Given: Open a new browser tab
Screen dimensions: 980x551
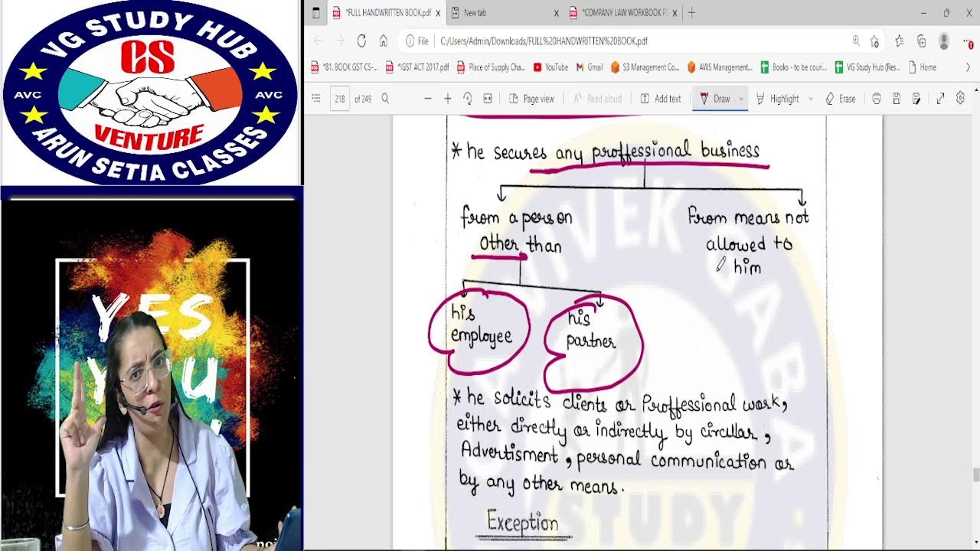Looking at the screenshot, I should 691,13.
